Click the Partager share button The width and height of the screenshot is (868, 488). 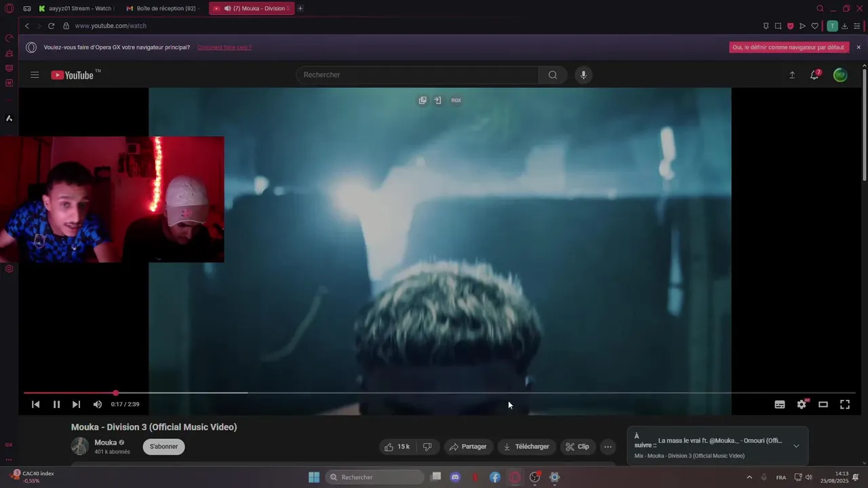468,447
